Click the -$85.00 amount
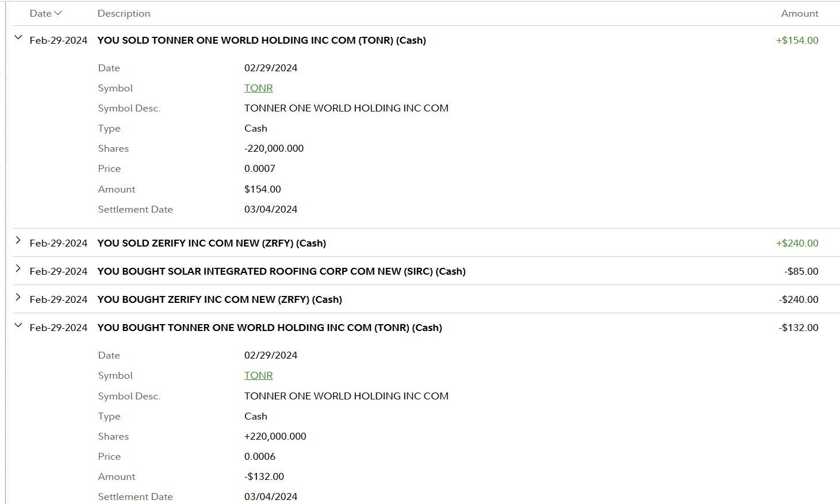The height and width of the screenshot is (504, 840). (x=801, y=271)
